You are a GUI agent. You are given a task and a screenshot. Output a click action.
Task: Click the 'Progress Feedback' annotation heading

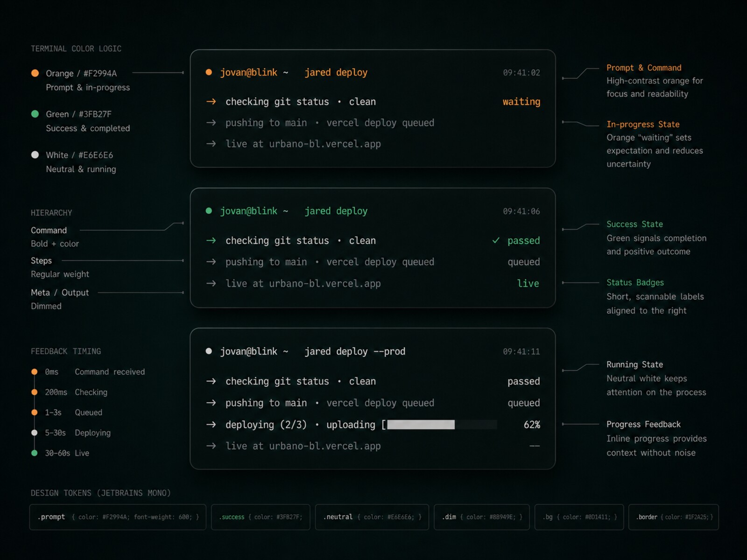click(643, 425)
